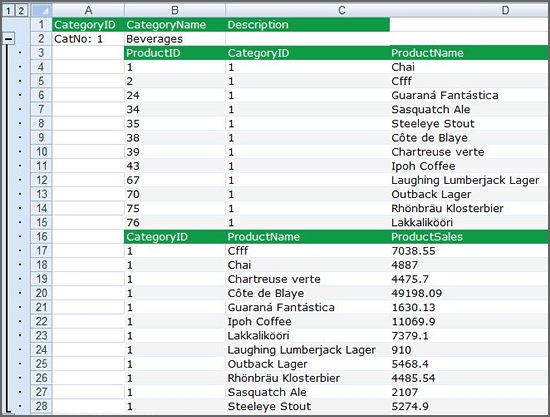Click the Beverages cell

(175, 39)
